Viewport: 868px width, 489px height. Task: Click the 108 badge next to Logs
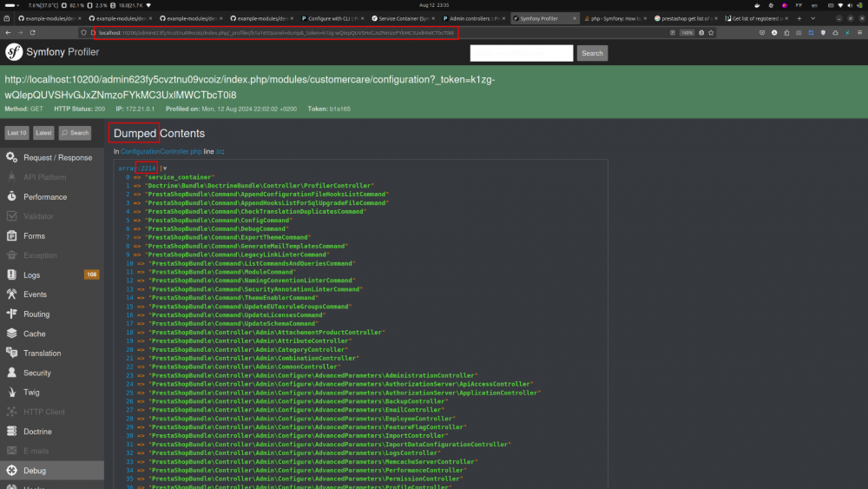91,274
